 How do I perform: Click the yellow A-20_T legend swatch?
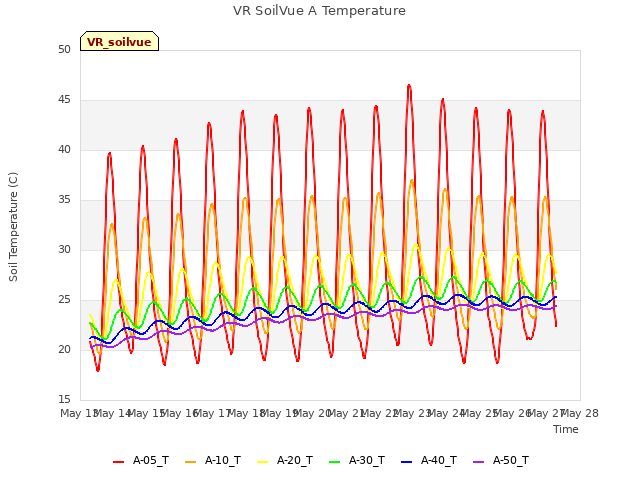(262, 462)
